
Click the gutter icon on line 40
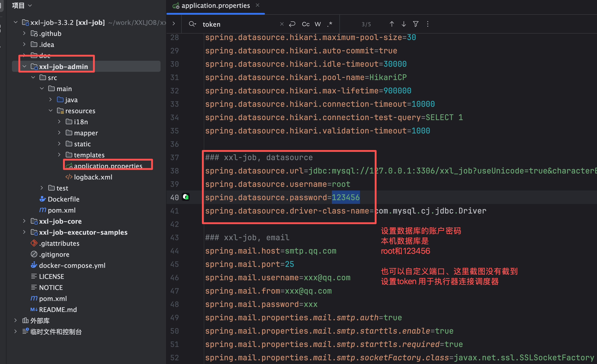coord(186,197)
